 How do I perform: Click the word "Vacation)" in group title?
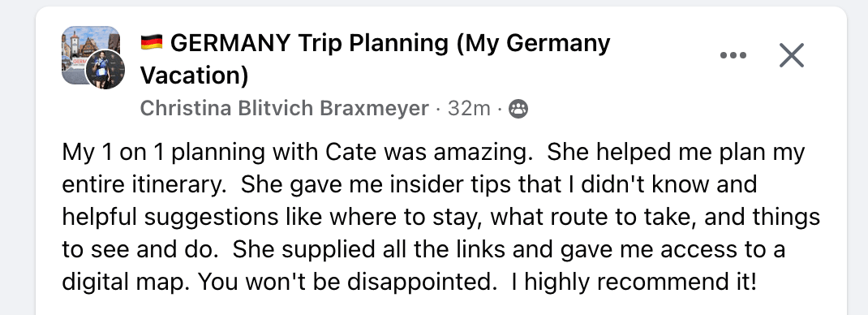click(195, 76)
